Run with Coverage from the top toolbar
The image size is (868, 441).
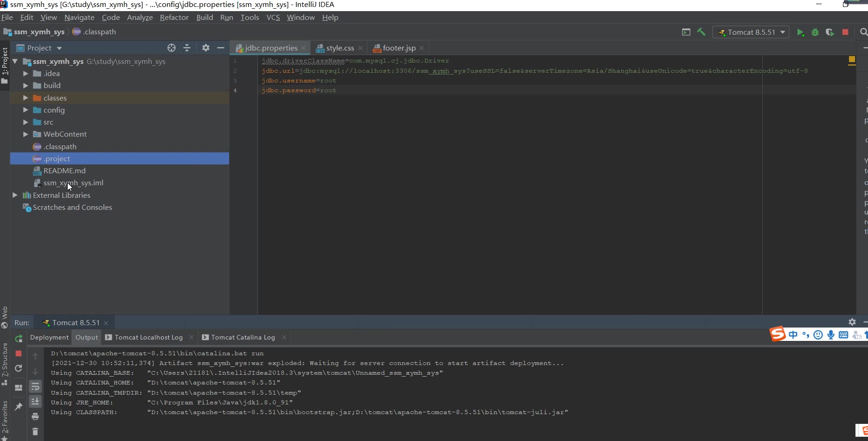pos(830,32)
